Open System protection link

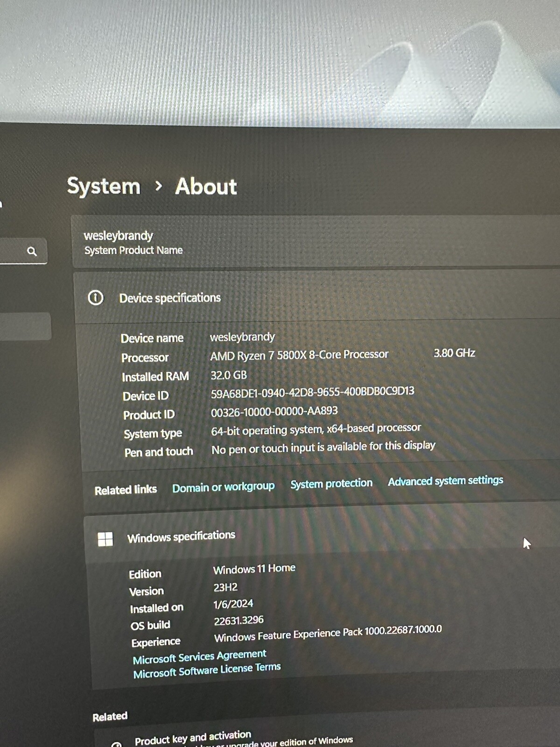click(x=331, y=483)
